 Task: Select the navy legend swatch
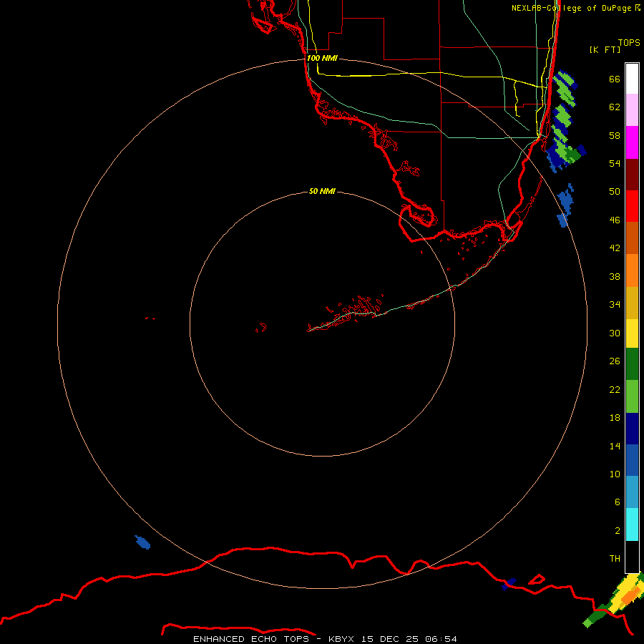632,429
